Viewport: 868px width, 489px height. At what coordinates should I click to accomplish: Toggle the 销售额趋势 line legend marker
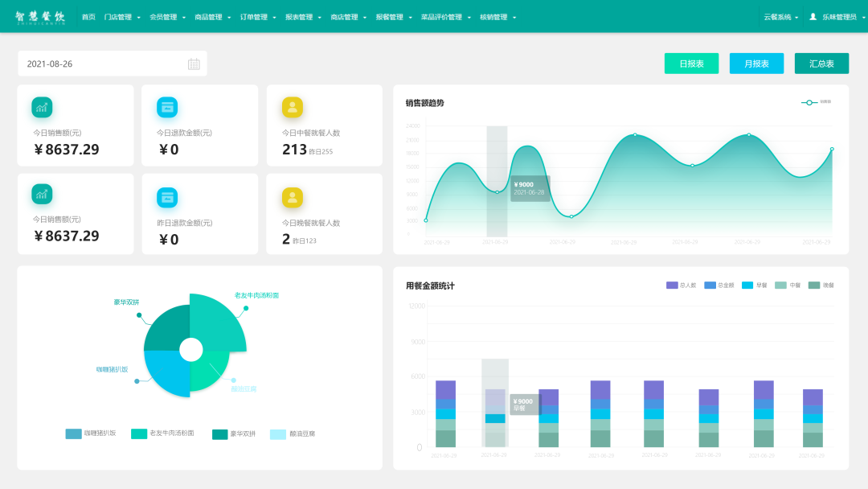point(809,102)
